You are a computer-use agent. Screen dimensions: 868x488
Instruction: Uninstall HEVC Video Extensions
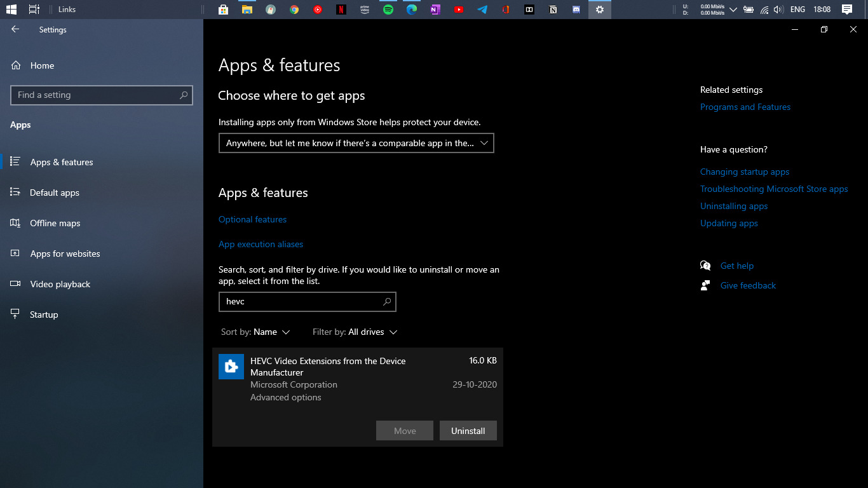pos(468,430)
